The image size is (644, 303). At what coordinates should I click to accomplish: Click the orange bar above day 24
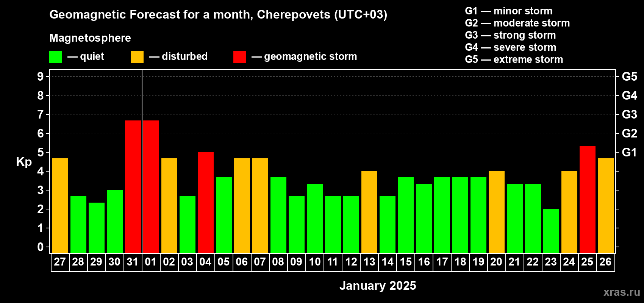(569, 212)
